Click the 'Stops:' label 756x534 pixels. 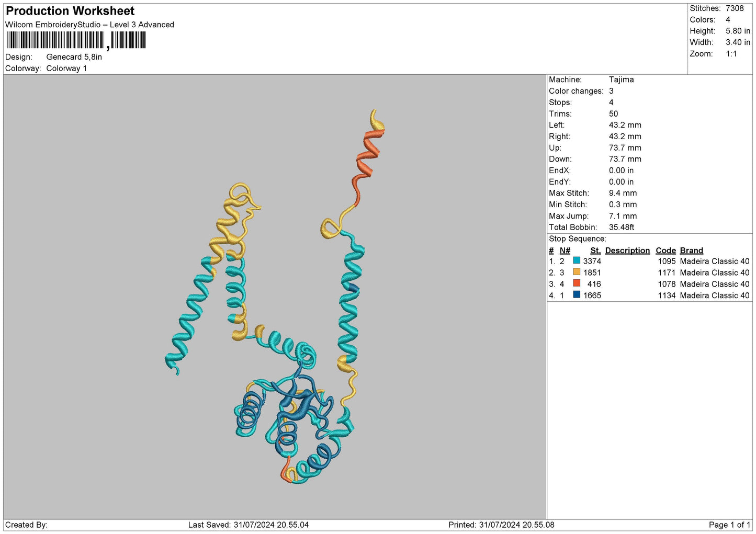pyautogui.click(x=560, y=103)
